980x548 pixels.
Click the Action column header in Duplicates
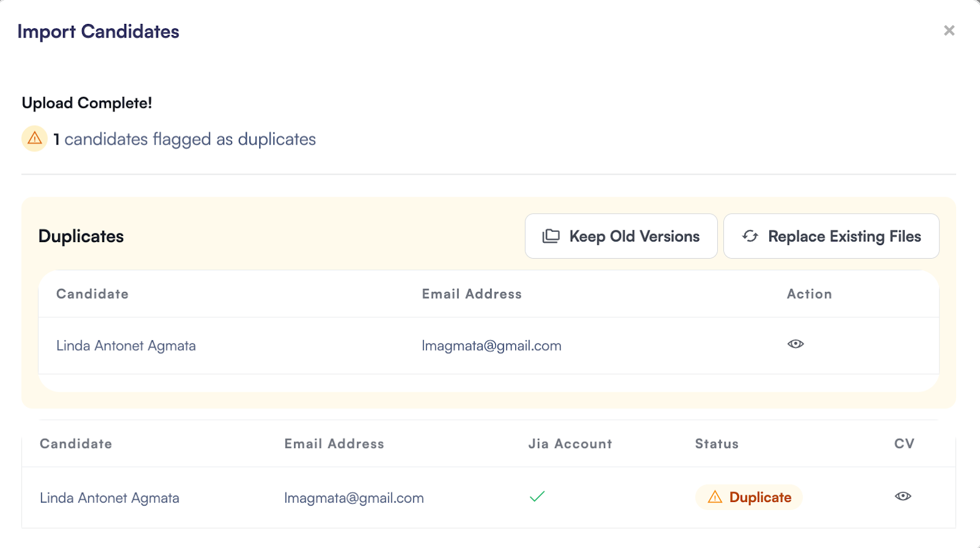(809, 294)
